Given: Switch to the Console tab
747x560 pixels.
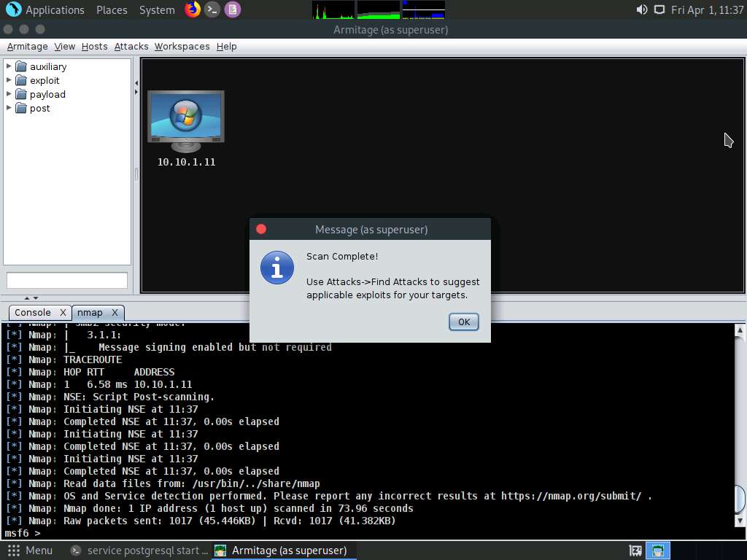Looking at the screenshot, I should (x=33, y=312).
